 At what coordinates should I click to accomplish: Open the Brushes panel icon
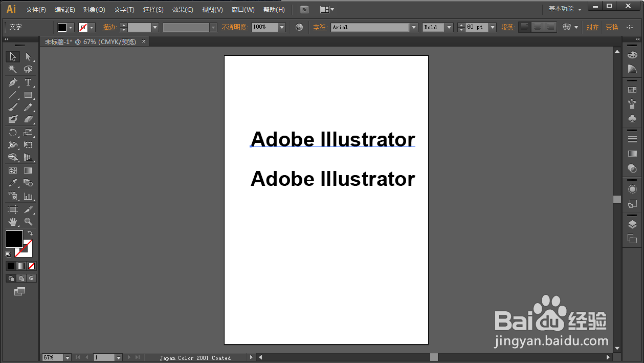click(632, 104)
